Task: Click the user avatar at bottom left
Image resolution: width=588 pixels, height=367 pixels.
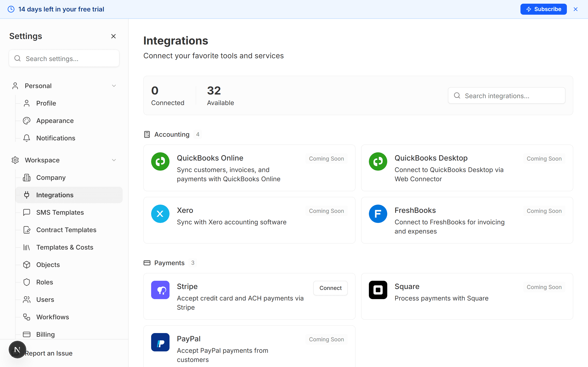Action: [17, 350]
